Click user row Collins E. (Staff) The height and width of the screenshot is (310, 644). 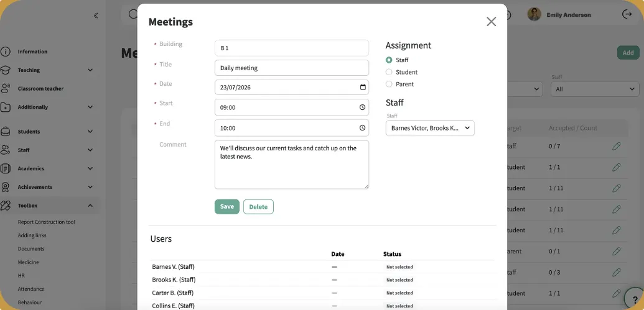322,306
